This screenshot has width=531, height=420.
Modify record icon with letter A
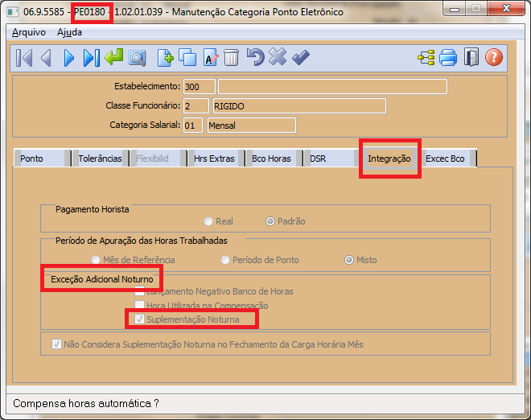pos(211,57)
